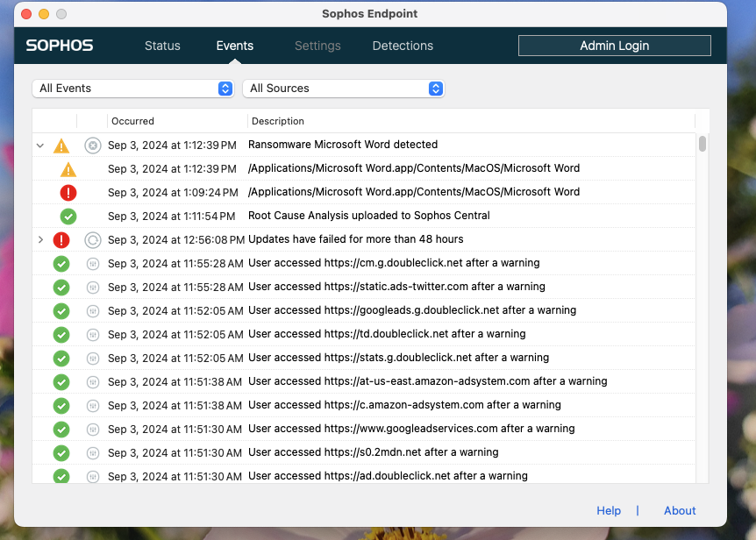The width and height of the screenshot is (756, 540).
Task: Click the web source icon for c.amazon-adsystem.com event
Action: point(93,406)
